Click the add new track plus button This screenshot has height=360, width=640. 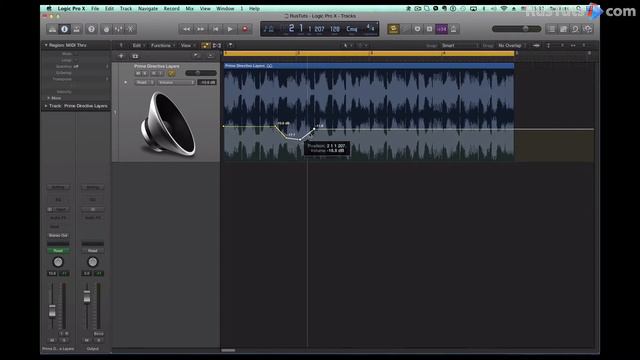121,56
